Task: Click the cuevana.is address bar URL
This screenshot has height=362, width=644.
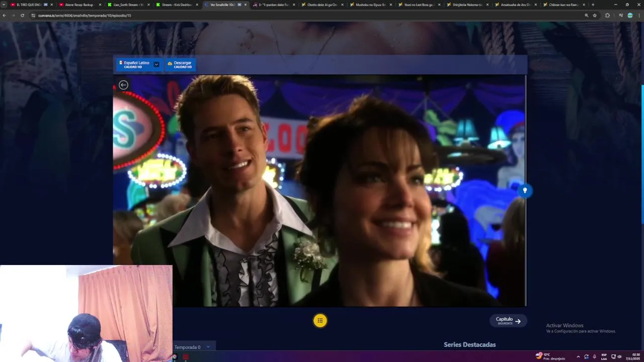Action: tap(85, 16)
